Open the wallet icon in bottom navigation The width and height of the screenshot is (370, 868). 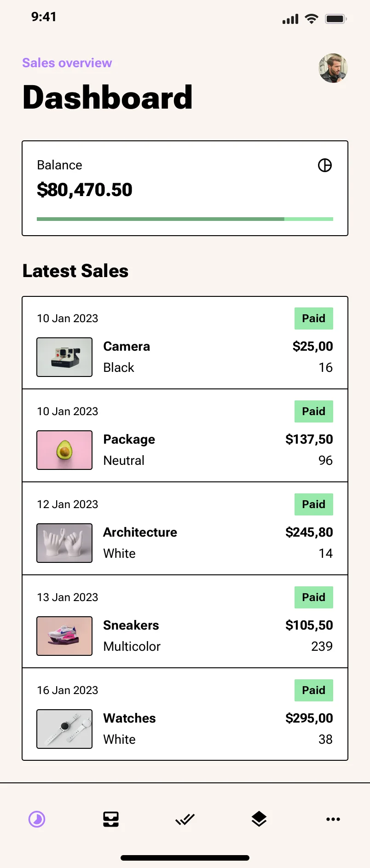coord(111,819)
